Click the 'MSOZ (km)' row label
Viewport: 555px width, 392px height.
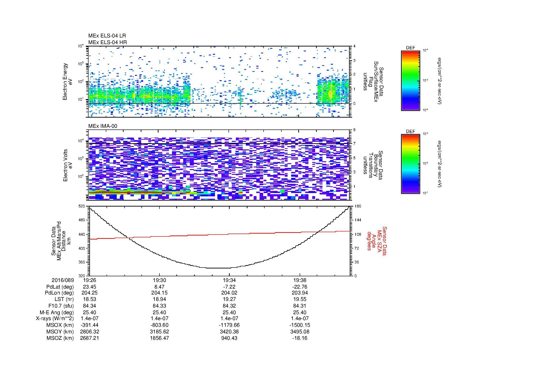[x=60, y=338]
